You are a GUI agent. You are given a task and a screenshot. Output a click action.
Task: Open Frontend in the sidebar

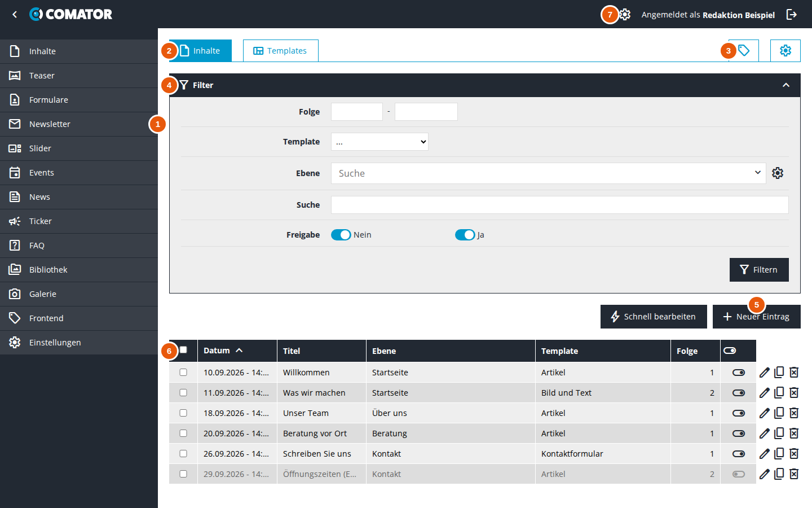click(x=79, y=318)
